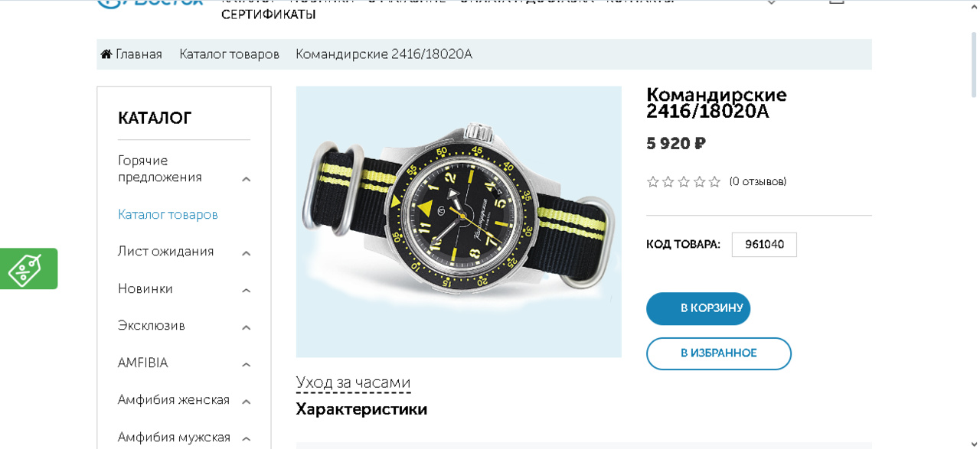Click the second rating star
Viewport: 980px width, 449px height.
[668, 182]
